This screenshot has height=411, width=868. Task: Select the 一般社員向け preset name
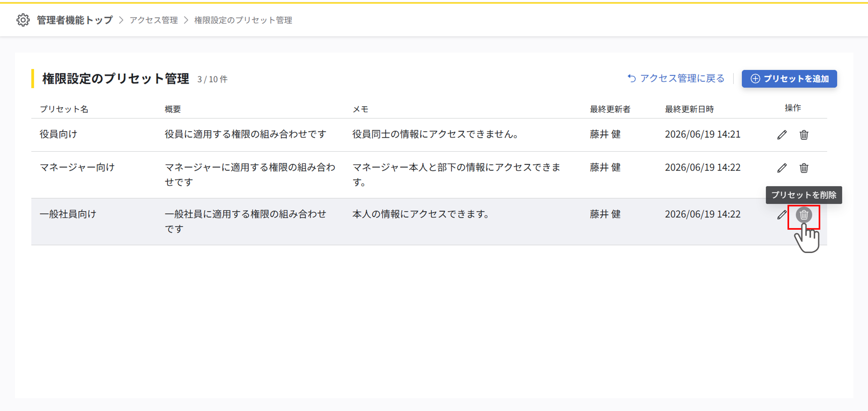(68, 214)
